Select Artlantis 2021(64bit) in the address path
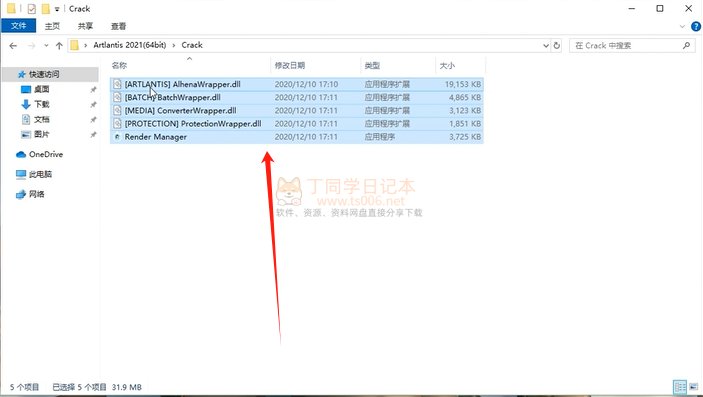The image size is (703, 397). tap(130, 45)
